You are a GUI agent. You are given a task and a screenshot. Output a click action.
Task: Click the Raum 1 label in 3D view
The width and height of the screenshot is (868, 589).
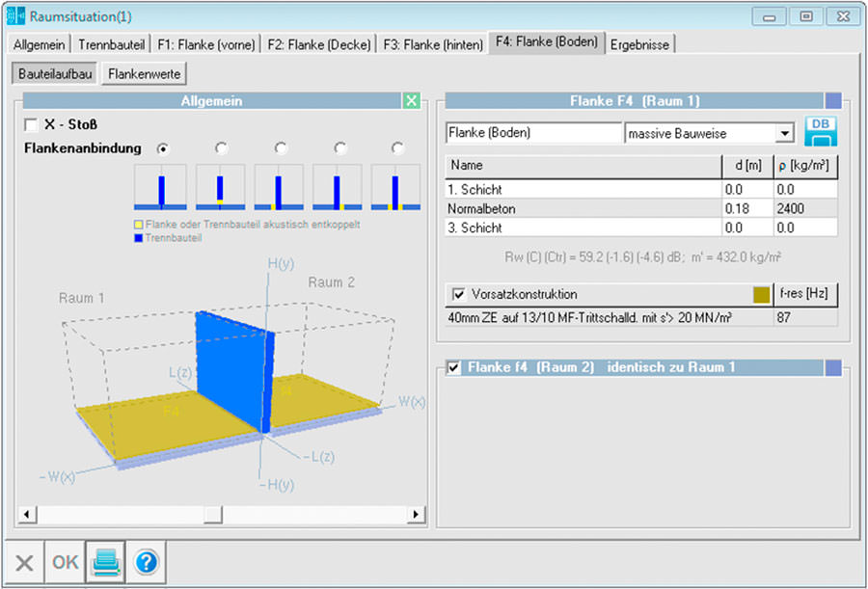point(81,298)
